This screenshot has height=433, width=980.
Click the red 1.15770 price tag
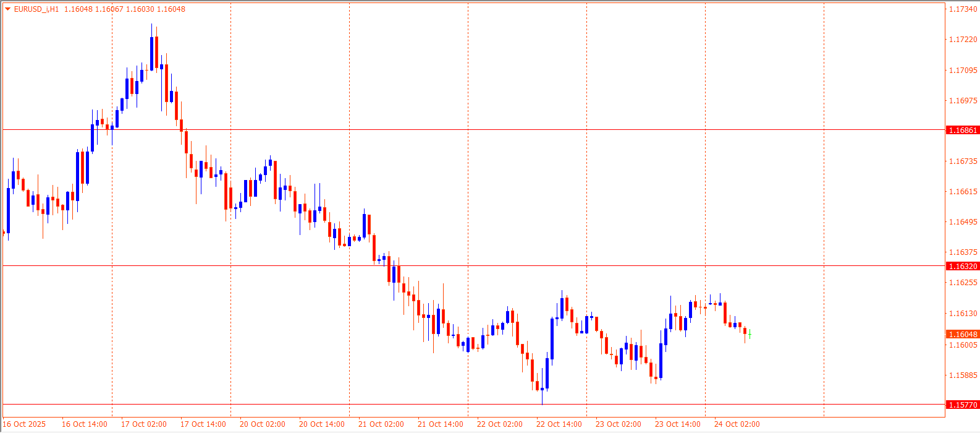[963, 405]
